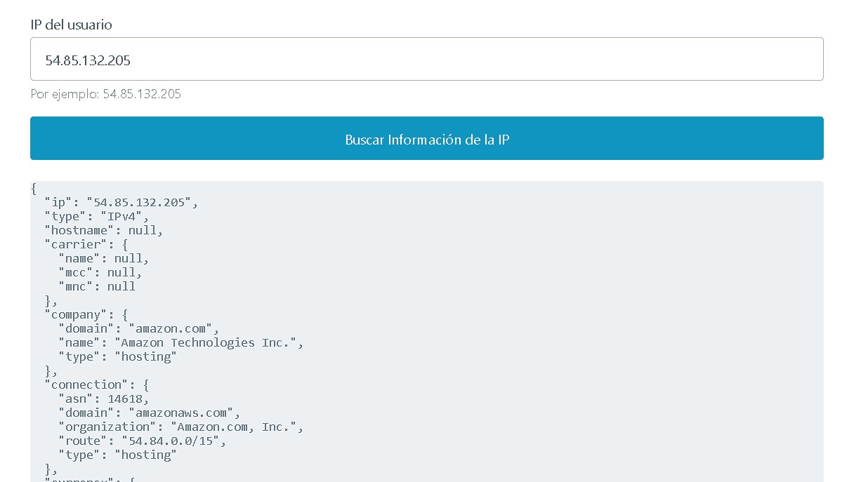
Task: Click the example text "Por ejemplo: 54.85.132.205"
Action: coord(104,93)
